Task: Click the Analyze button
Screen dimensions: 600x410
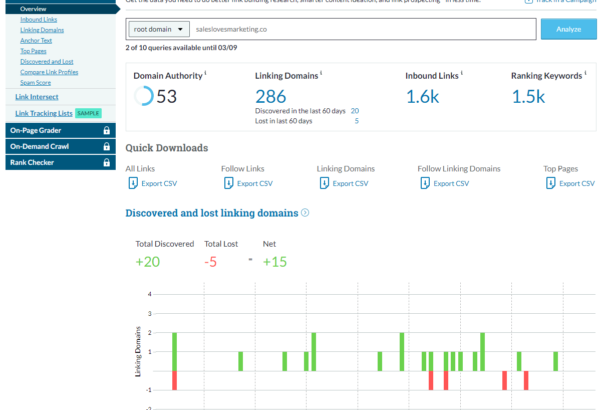Action: (568, 29)
